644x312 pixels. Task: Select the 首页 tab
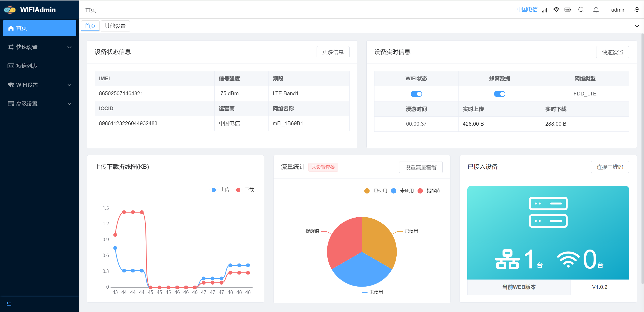click(x=90, y=26)
